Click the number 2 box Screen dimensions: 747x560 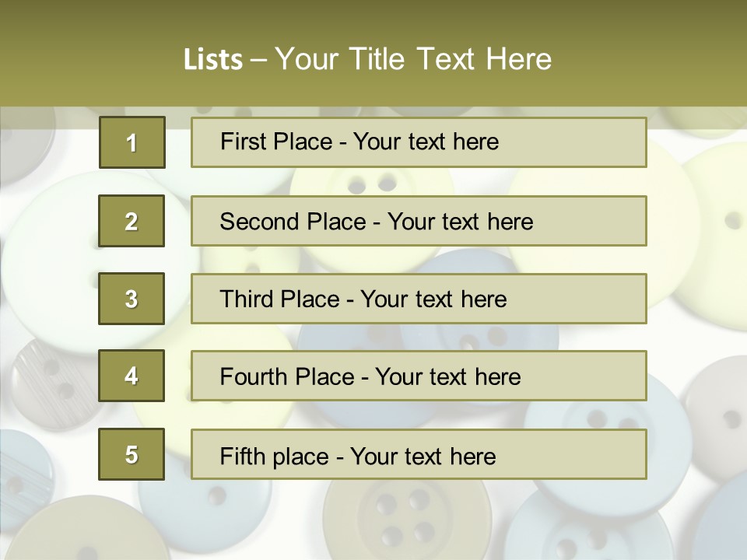(132, 221)
